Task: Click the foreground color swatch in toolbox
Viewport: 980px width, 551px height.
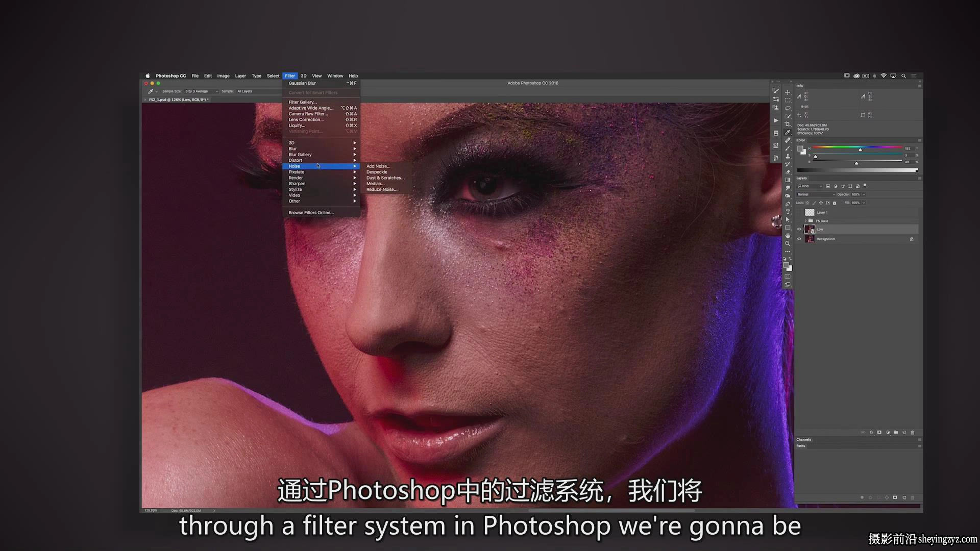Action: 786,265
